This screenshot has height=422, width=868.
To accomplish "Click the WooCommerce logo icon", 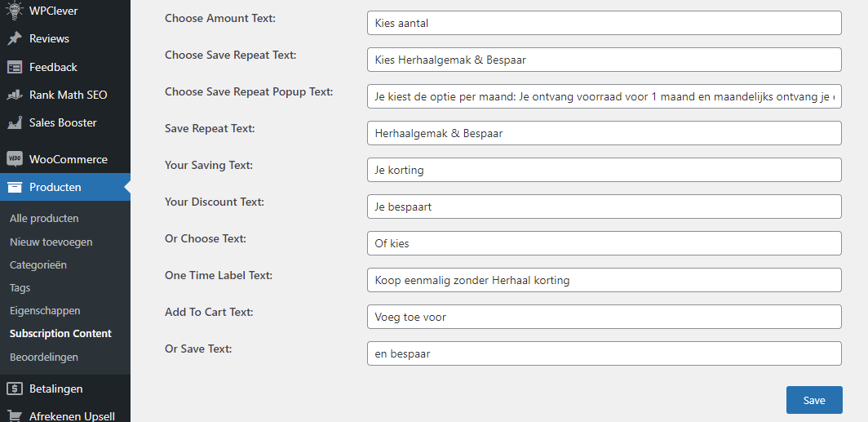I will coord(14,159).
